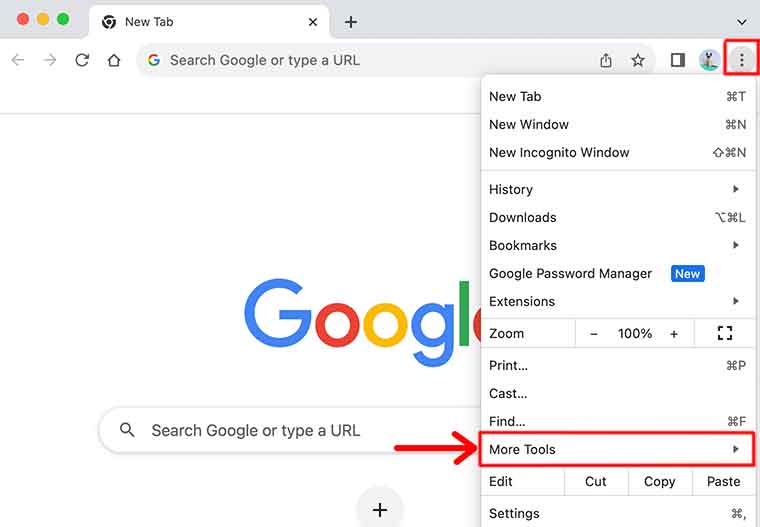The height and width of the screenshot is (527, 760).
Task: Increase zoom with the plus button
Action: tap(674, 334)
